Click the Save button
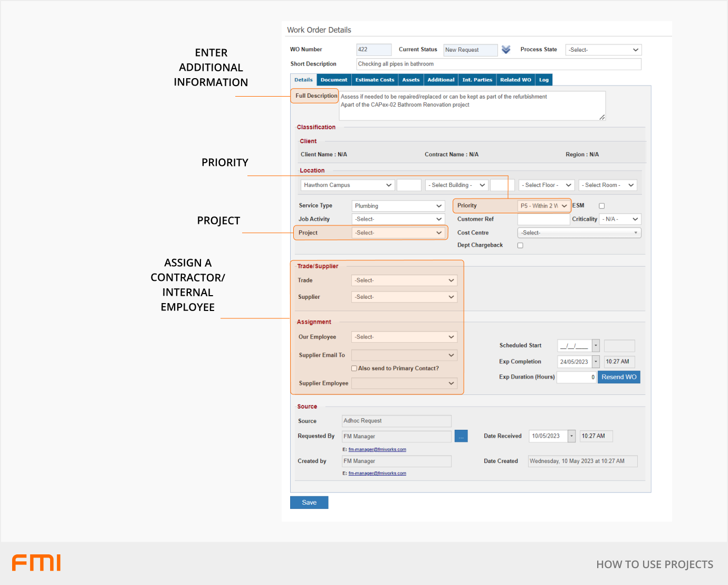 309,503
